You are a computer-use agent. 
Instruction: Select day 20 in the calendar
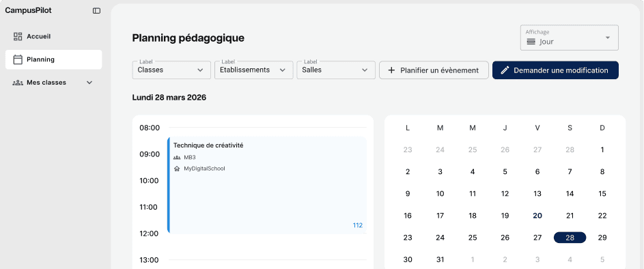(x=537, y=216)
